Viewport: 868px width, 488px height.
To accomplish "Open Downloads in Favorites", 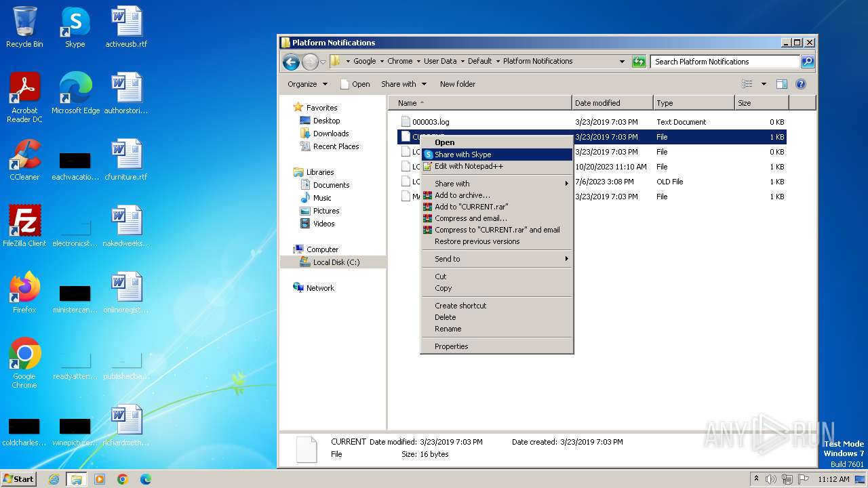I will pos(330,134).
